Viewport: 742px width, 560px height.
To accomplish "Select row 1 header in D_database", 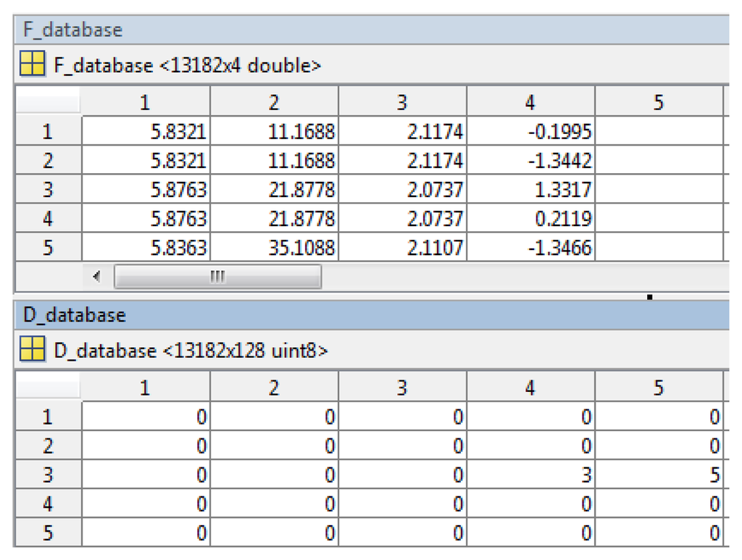I will click(x=49, y=417).
